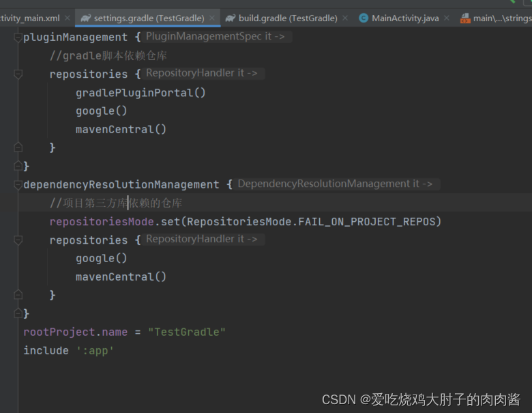Image resolution: width=532 pixels, height=413 pixels.
Task: Open the MainActivity.java tab
Action: pyautogui.click(x=405, y=18)
